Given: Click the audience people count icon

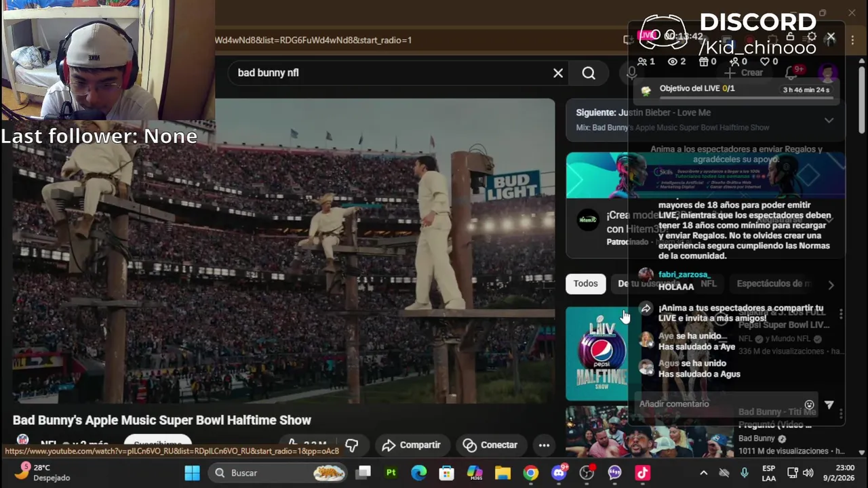Looking at the screenshot, I should [642, 62].
